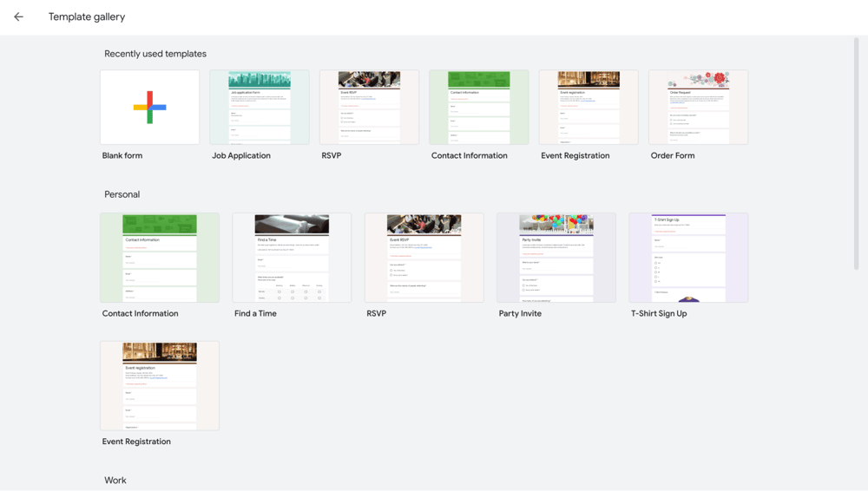Click the "Find a Time" label text
This screenshot has height=491, width=868.
(x=255, y=314)
